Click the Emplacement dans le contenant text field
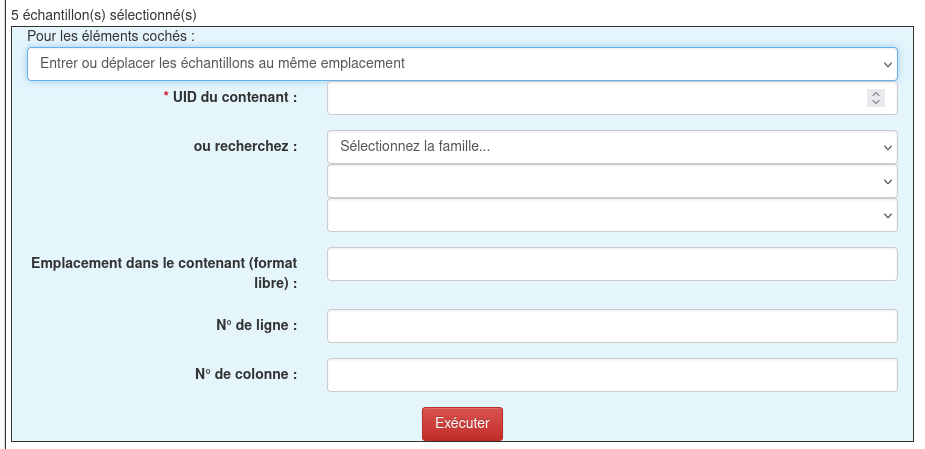 point(612,264)
